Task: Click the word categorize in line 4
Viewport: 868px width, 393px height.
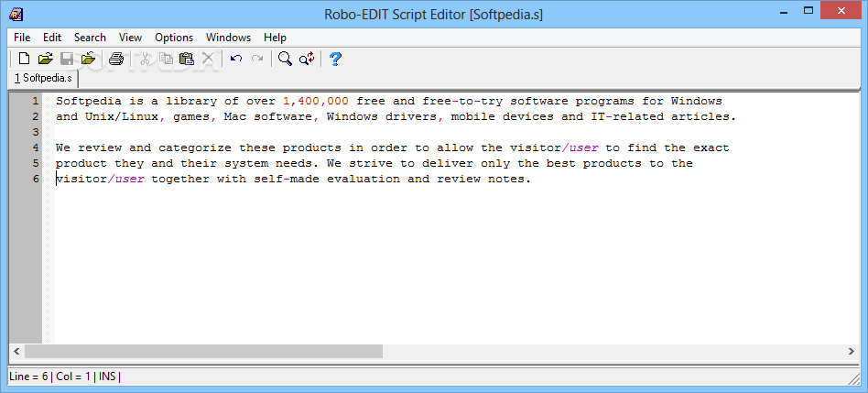Action: [x=195, y=147]
